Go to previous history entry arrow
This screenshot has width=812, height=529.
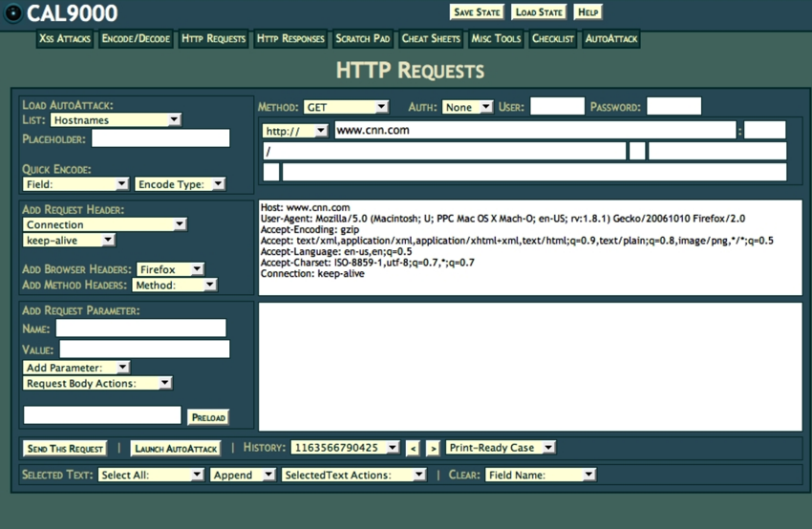click(413, 448)
